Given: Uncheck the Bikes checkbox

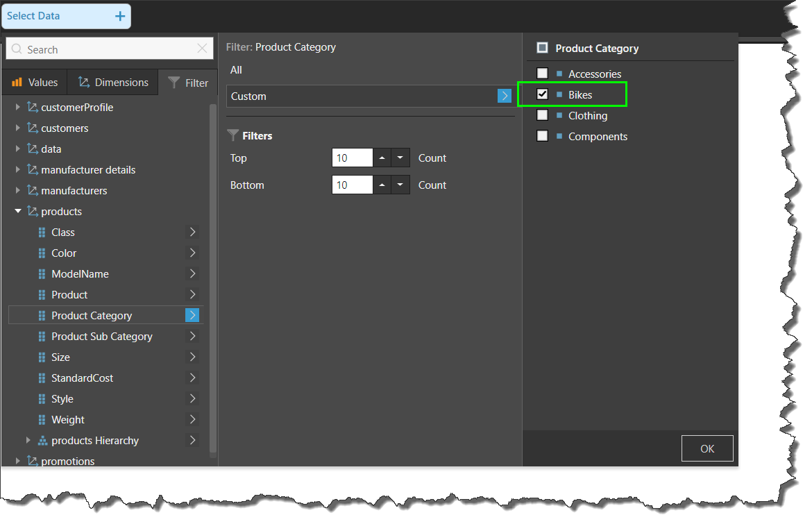Looking at the screenshot, I should (542, 94).
